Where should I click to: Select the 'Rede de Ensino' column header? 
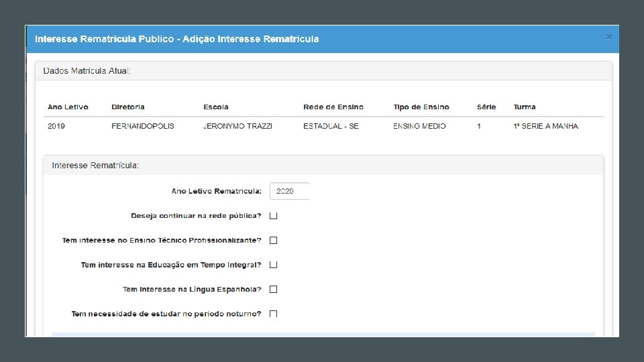tap(333, 107)
